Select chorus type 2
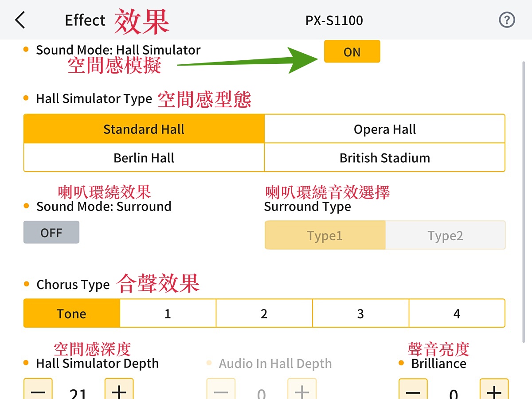532x399 pixels. pos(264,313)
